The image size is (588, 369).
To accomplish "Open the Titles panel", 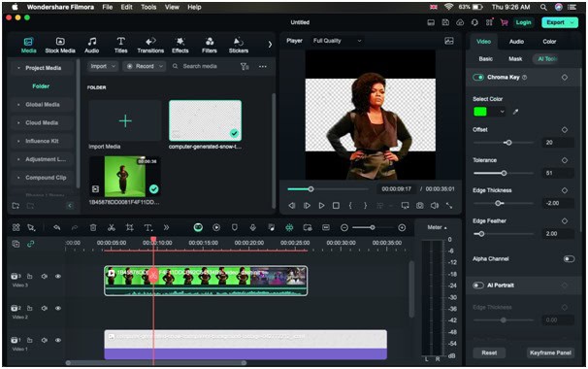I will [x=120, y=45].
